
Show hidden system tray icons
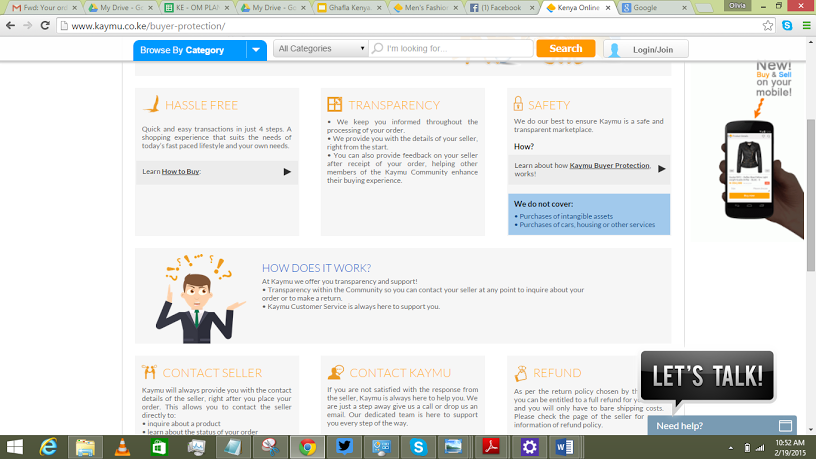tap(731, 448)
